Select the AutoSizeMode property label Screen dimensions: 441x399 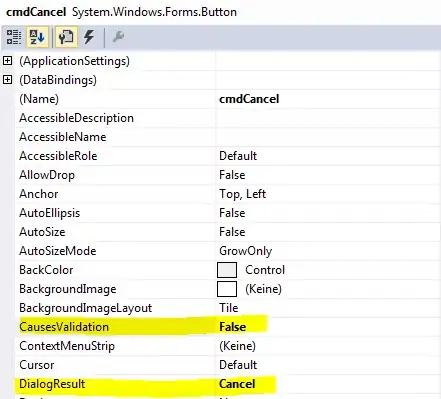click(x=58, y=251)
